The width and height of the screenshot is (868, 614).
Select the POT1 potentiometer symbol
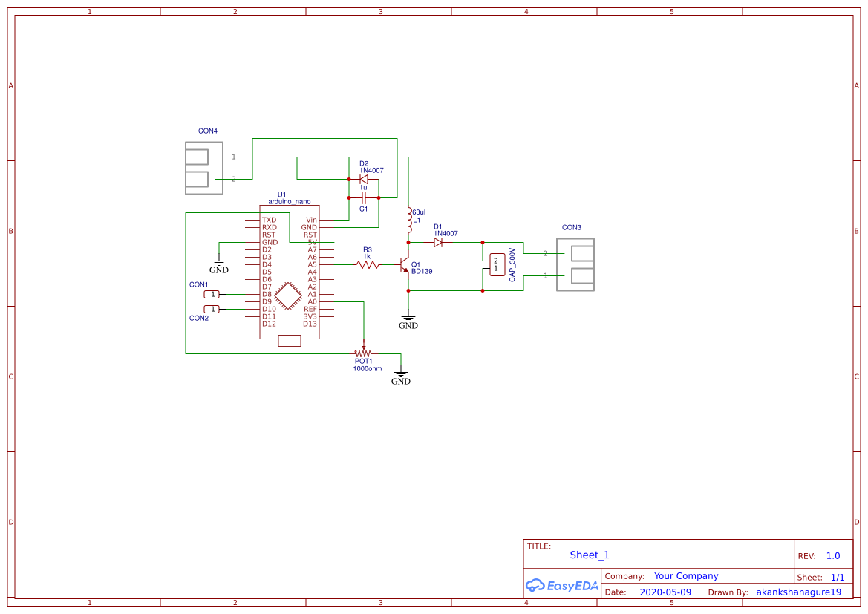[364, 353]
